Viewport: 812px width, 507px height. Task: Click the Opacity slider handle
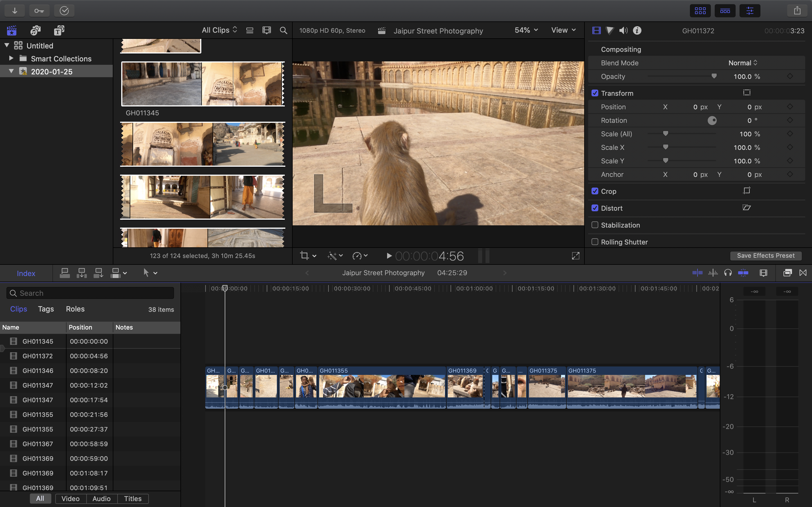pos(714,76)
